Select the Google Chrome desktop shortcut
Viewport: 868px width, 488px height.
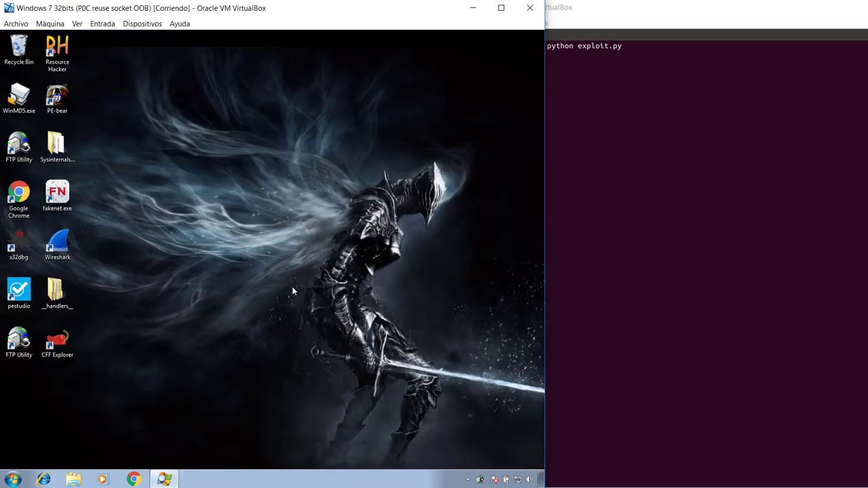coord(19,200)
